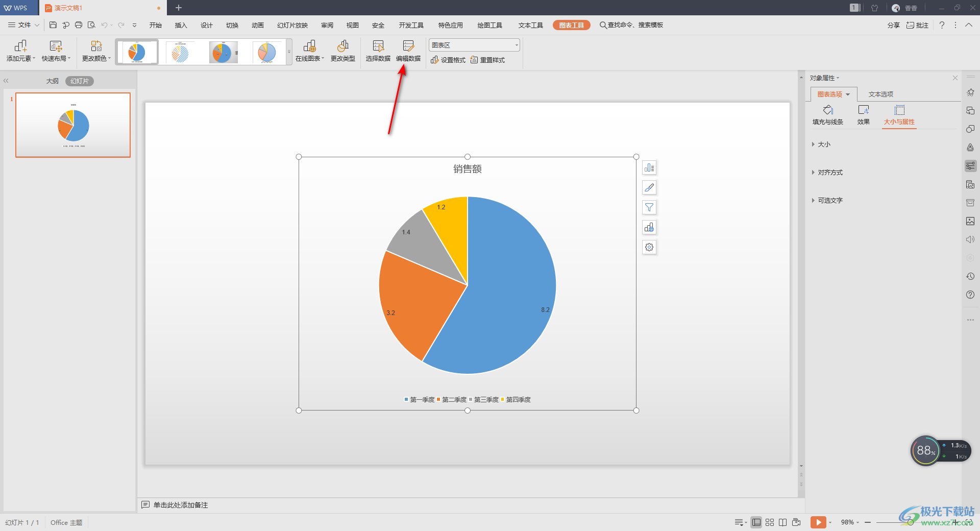Click the 批注 comment button
Screen dimensions: 980x531
917,25
